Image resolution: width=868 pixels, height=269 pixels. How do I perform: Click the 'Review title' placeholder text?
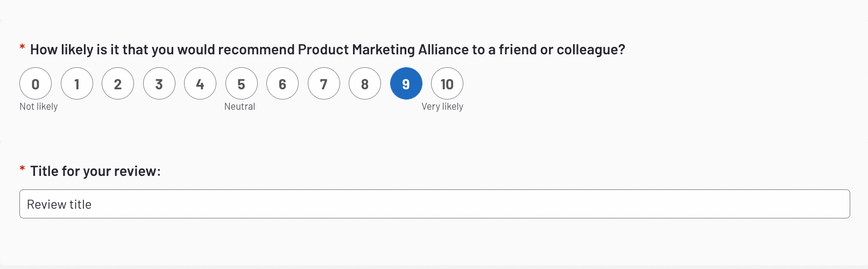point(59,204)
